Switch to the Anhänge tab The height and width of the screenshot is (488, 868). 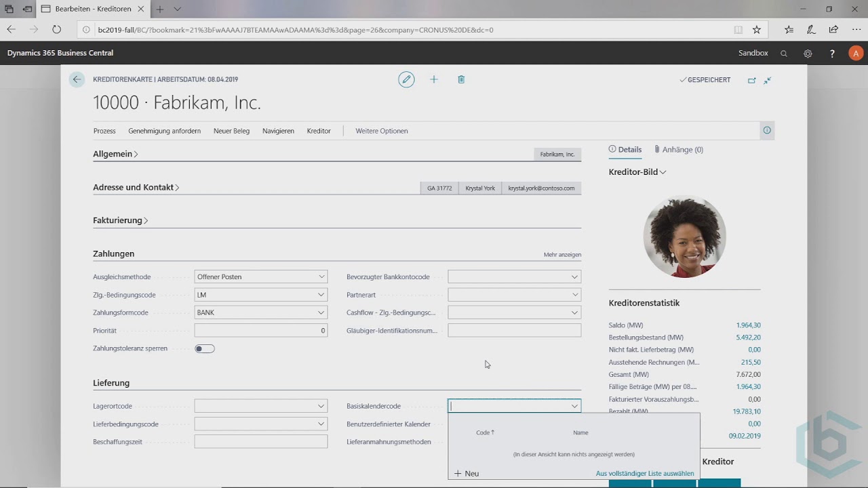678,149
